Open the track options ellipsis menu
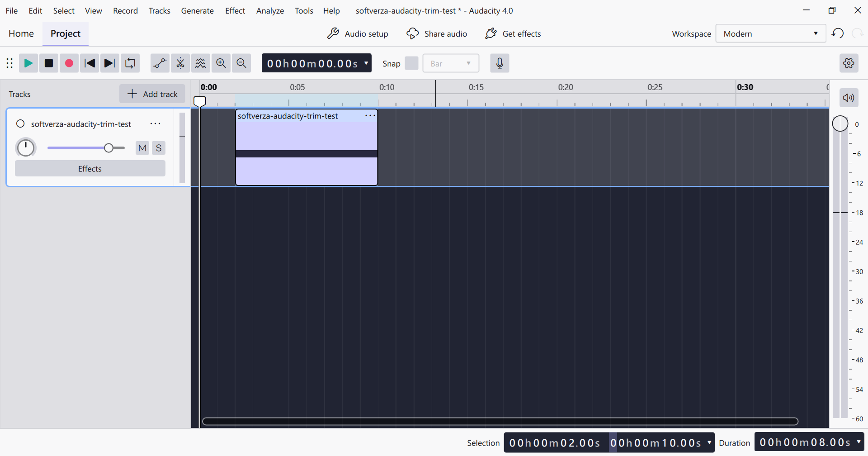 tap(156, 124)
